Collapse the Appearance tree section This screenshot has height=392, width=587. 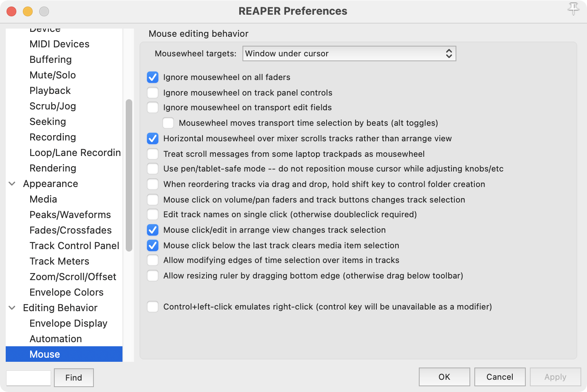click(x=12, y=184)
